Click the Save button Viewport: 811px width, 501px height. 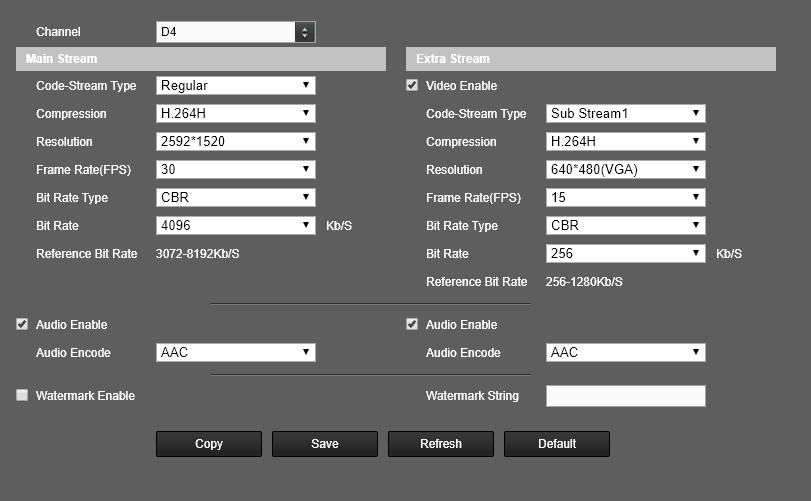coord(325,444)
